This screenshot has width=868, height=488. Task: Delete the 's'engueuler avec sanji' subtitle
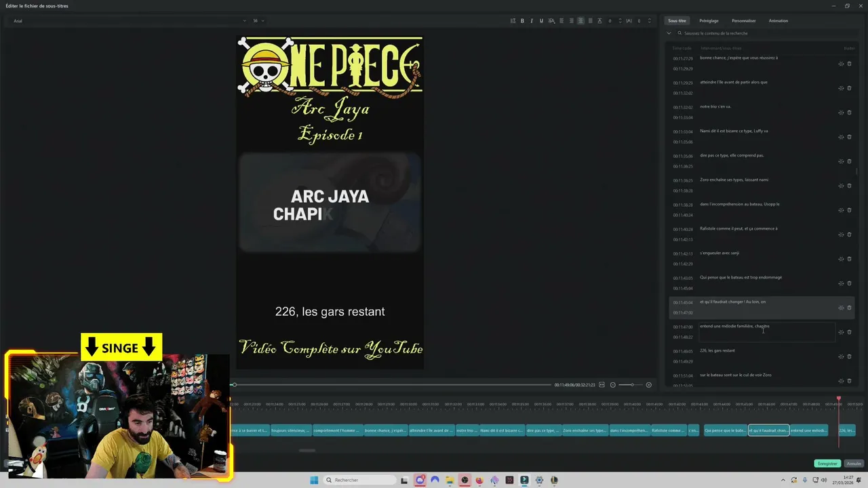coord(849,259)
